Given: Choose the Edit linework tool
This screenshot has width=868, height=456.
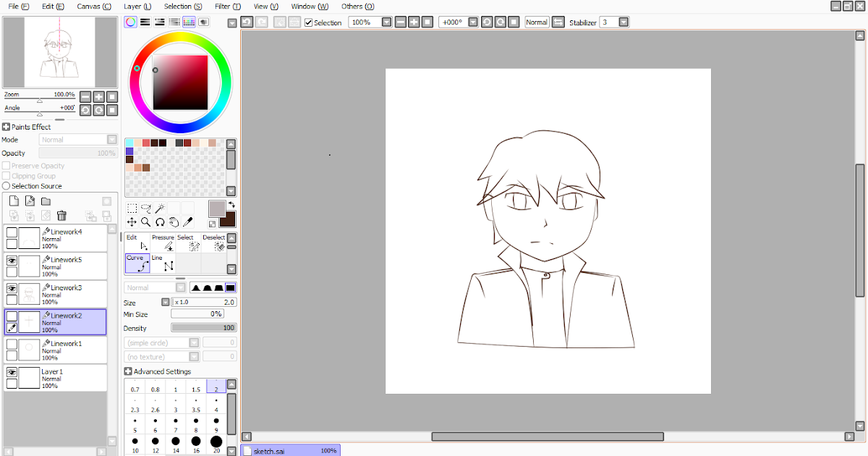Looking at the screenshot, I should (137, 242).
